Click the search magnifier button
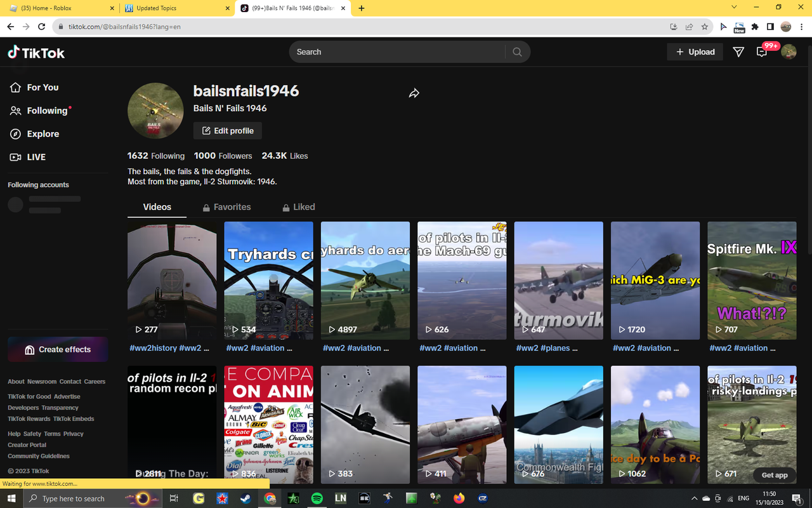Image resolution: width=812 pixels, height=508 pixels. (517, 52)
